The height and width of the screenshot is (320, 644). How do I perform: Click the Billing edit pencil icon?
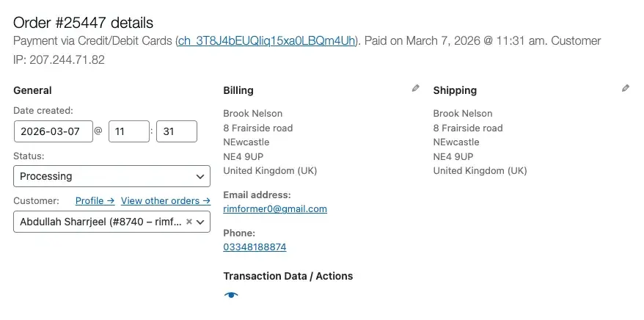tap(416, 88)
